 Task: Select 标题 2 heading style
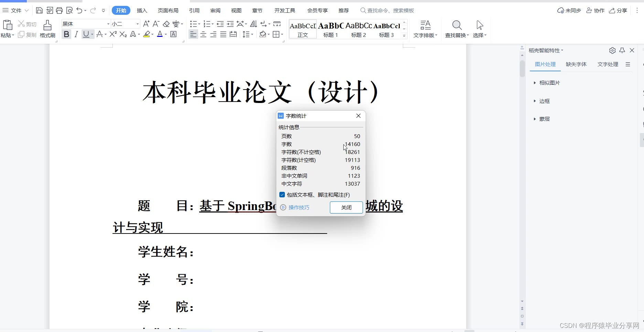[358, 29]
